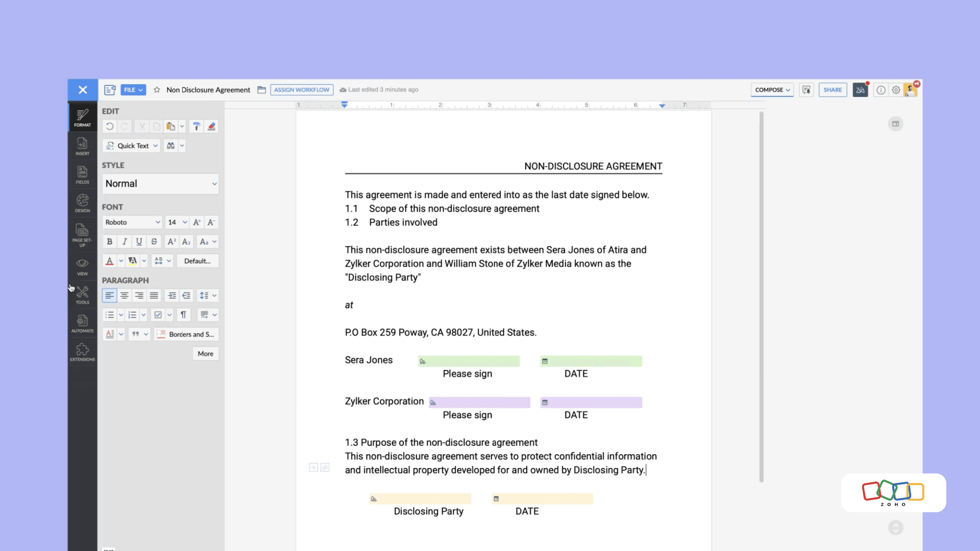Click the increase indent icon
The height and width of the screenshot is (551, 980).
[x=172, y=295]
